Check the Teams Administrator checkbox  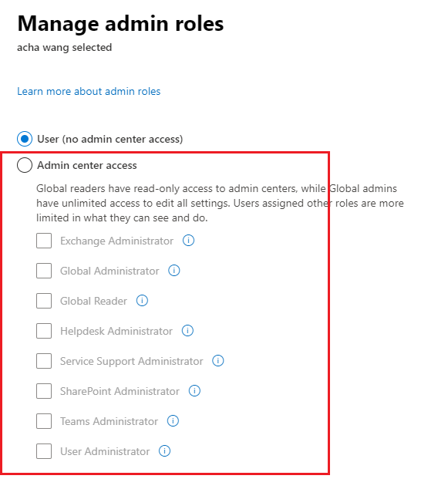(x=44, y=421)
